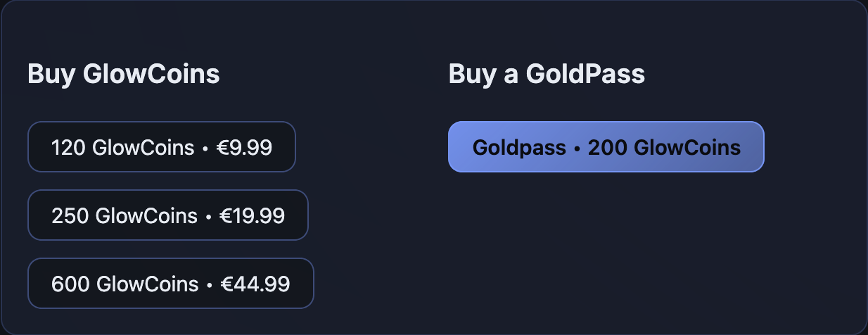
Task: Get 600 GlowCoins for €44.99
Action: coord(170,284)
